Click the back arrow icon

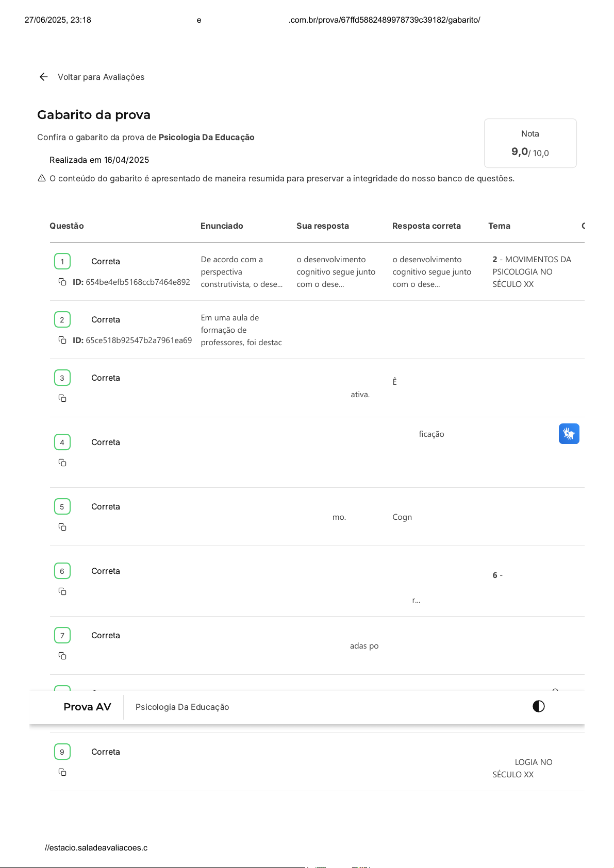pyautogui.click(x=43, y=77)
